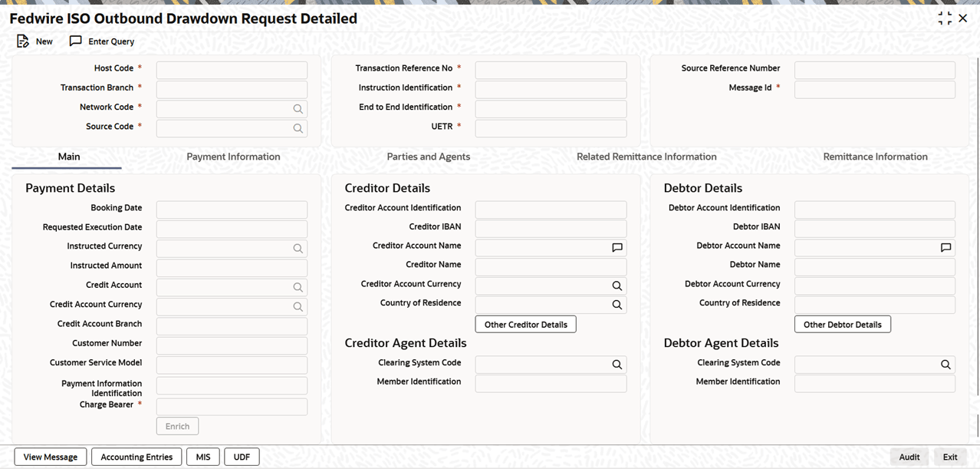Click the Transaction Reference No field
This screenshot has height=469, width=980.
(x=551, y=70)
